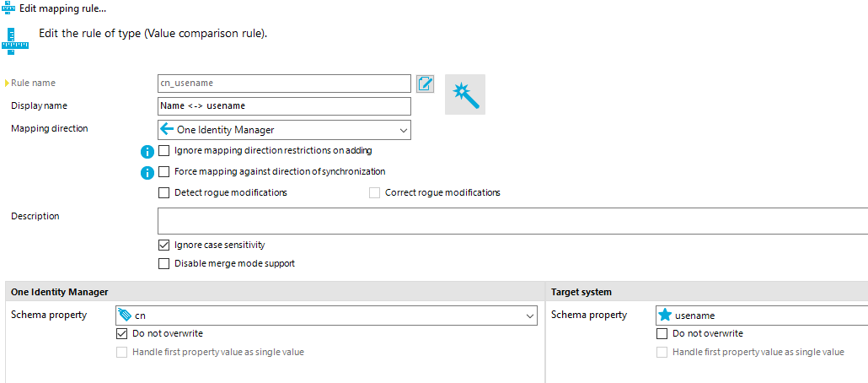The image size is (868, 383).
Task: Check Correct rogue modifications
Action: [x=375, y=193]
